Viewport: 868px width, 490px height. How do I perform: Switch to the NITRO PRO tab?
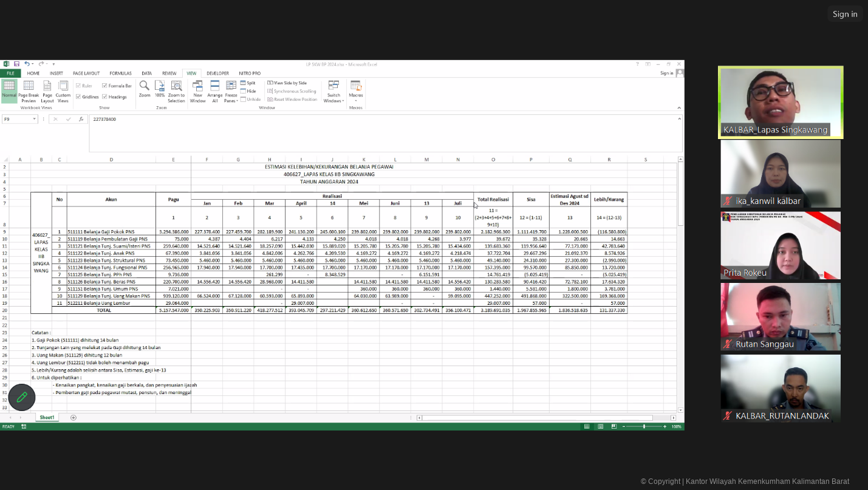point(250,73)
